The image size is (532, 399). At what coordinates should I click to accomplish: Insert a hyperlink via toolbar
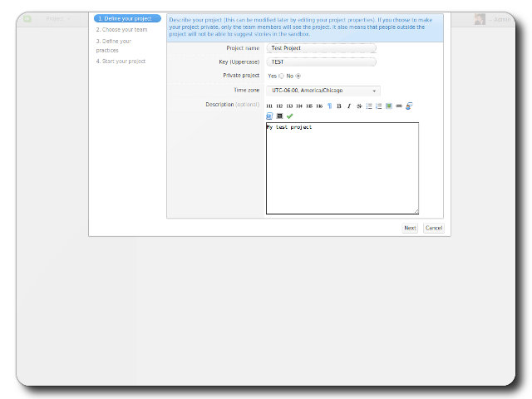coord(399,106)
